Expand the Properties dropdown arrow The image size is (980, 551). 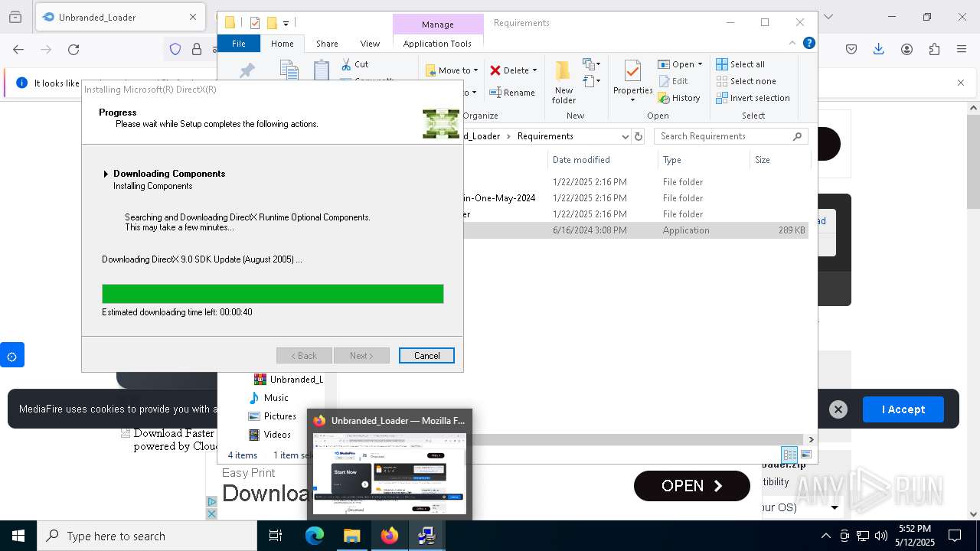coord(632,100)
